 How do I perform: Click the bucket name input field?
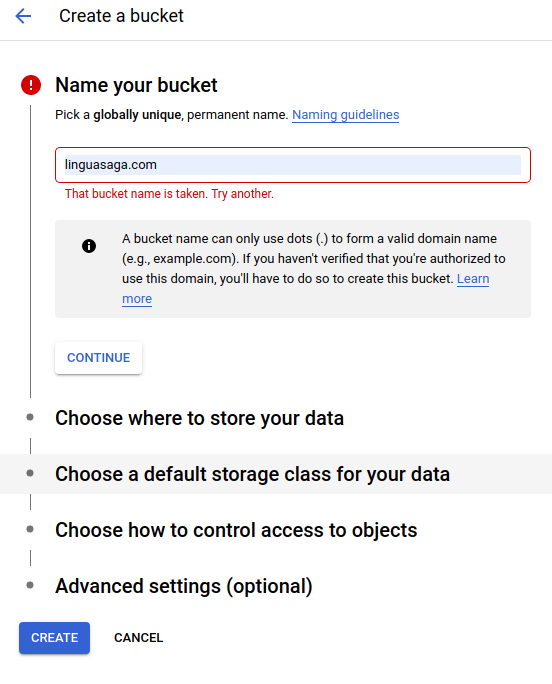[293, 165]
